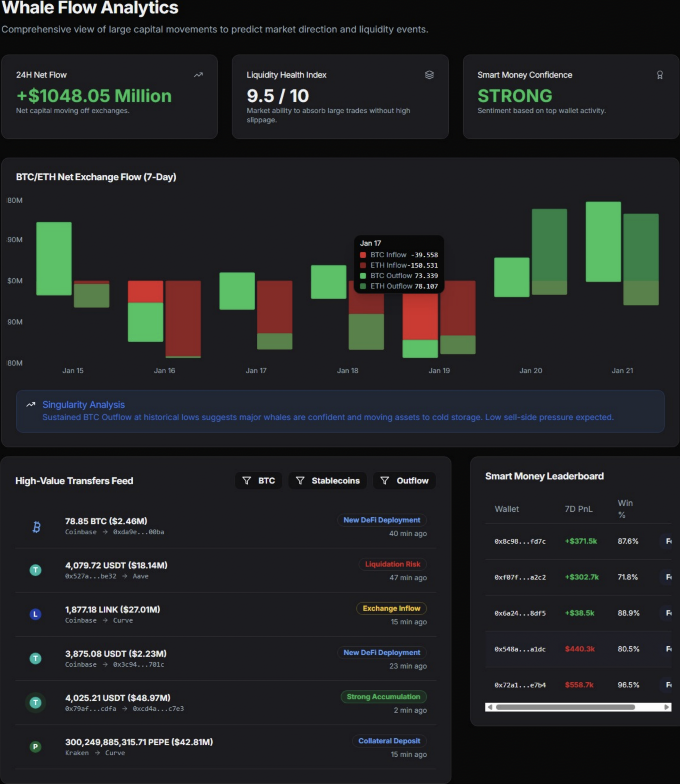
Task: Click the Jan 21 BTC outflow bar
Action: (603, 242)
